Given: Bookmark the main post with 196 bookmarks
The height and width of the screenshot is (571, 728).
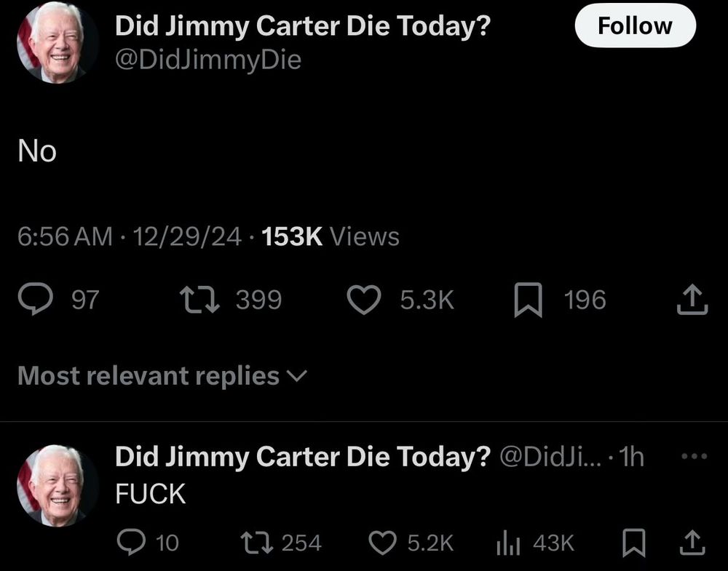Looking at the screenshot, I should coord(528,300).
